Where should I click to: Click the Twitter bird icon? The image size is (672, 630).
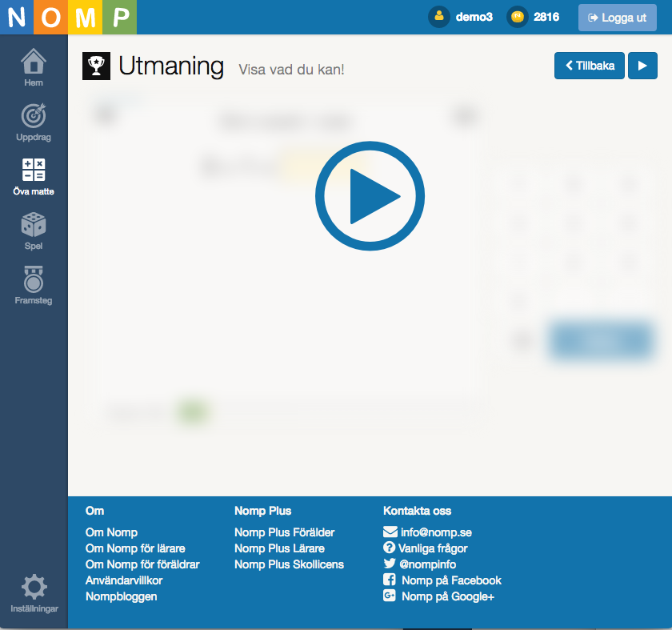(x=390, y=563)
